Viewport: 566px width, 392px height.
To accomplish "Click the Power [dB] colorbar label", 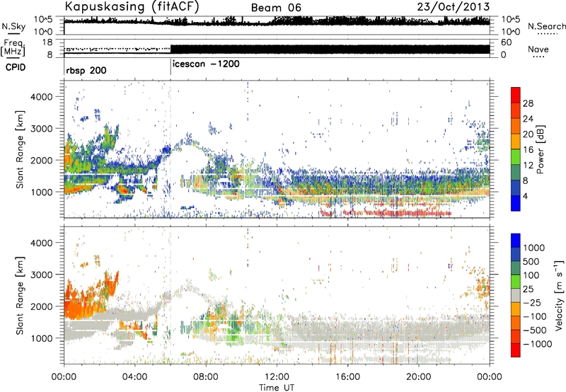I will click(540, 149).
